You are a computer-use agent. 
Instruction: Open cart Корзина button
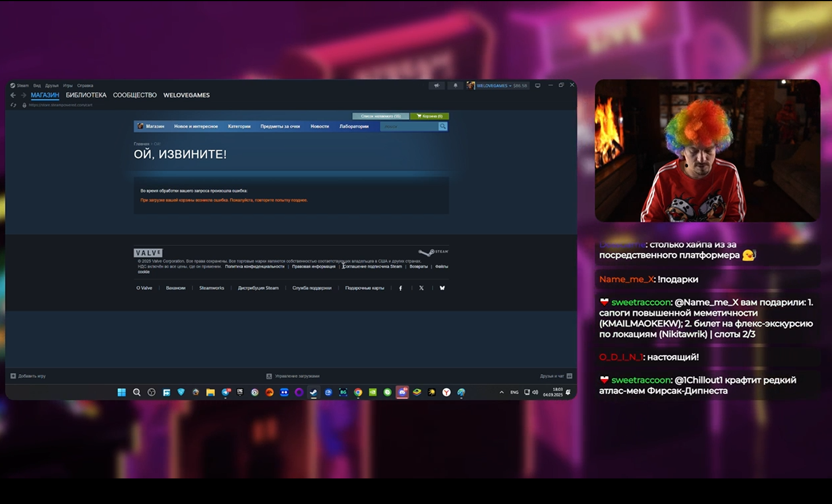click(429, 116)
